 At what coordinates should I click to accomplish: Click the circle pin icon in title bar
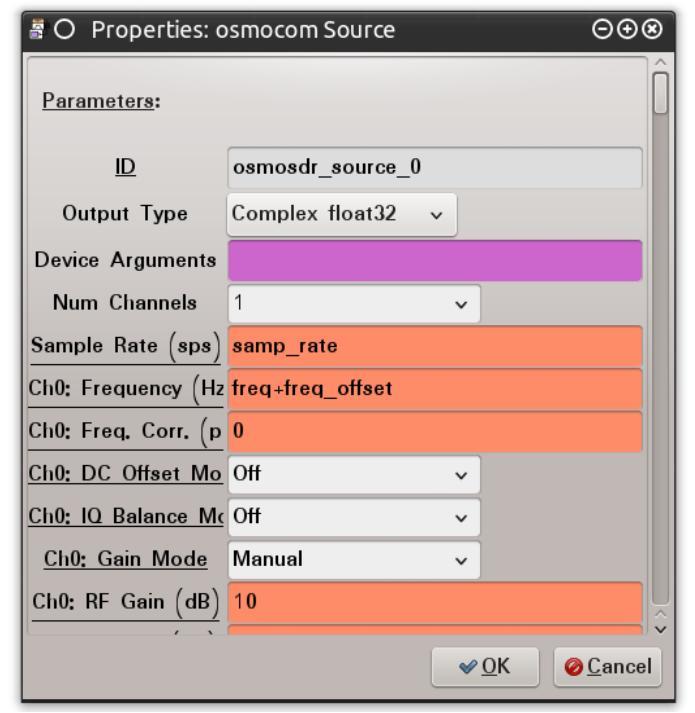[x=64, y=30]
